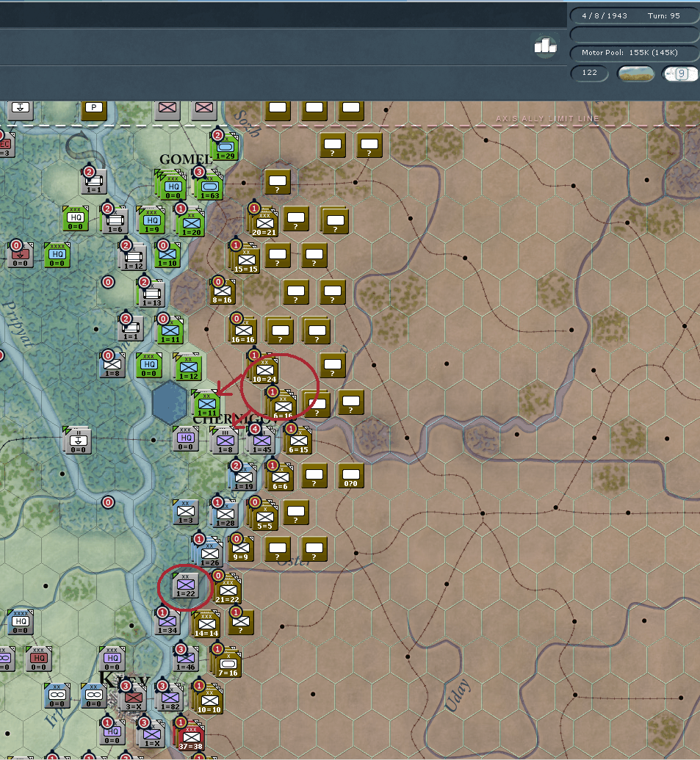Select the Soviet 16=16 unit stack
Image resolution: width=700 pixels, height=760 pixels.
[x=243, y=331]
